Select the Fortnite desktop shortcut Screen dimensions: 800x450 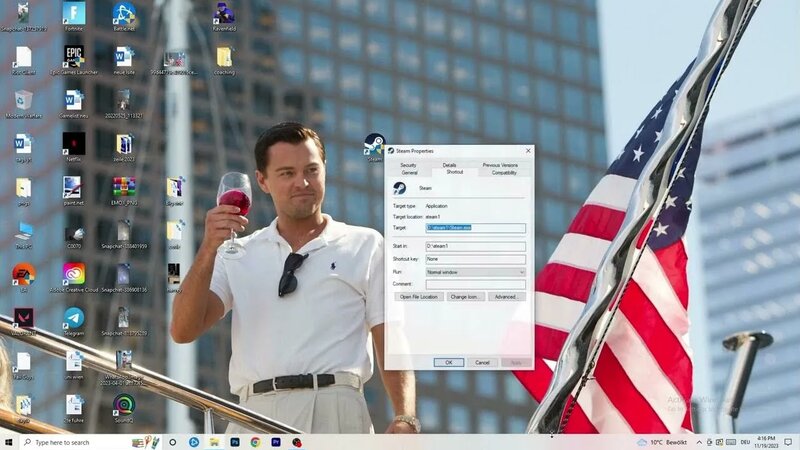point(74,16)
